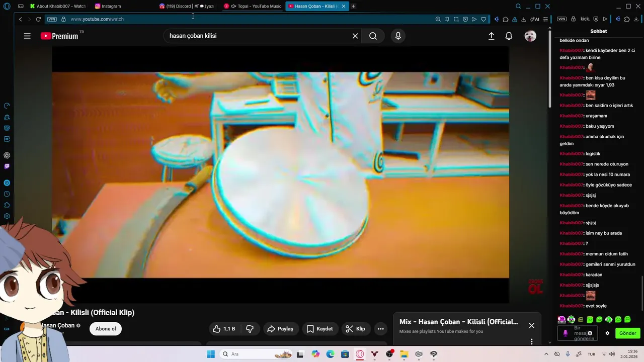The image size is (644, 362).
Task: Open Opera GX main menu logo
Action: click(x=7, y=6)
